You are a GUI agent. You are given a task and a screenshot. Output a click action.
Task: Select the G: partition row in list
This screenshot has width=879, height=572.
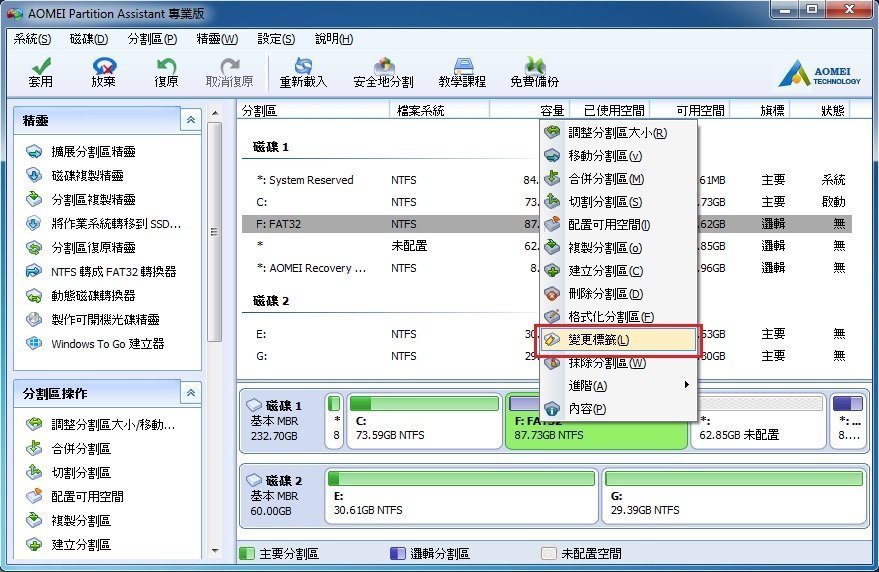click(547, 356)
